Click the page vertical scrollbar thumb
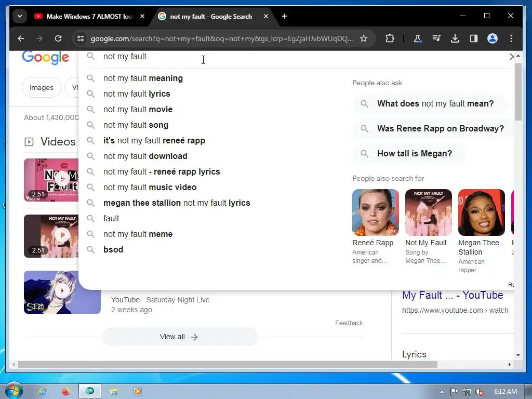 (x=518, y=91)
